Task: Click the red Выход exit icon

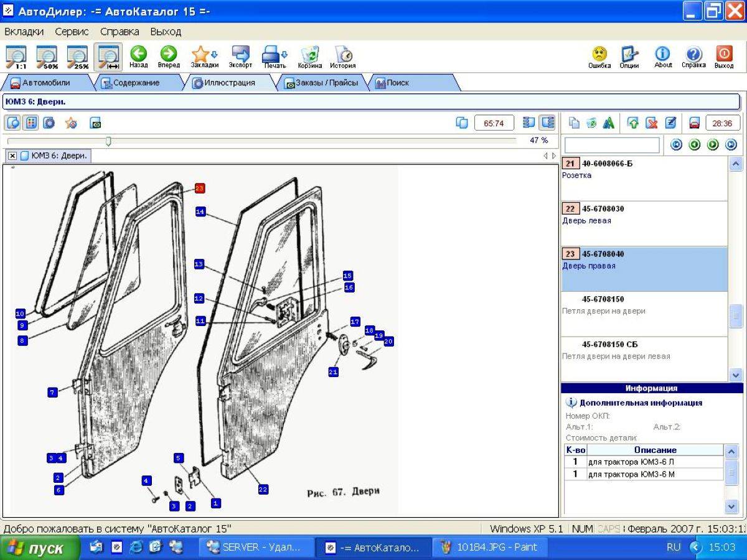Action: pyautogui.click(x=724, y=57)
